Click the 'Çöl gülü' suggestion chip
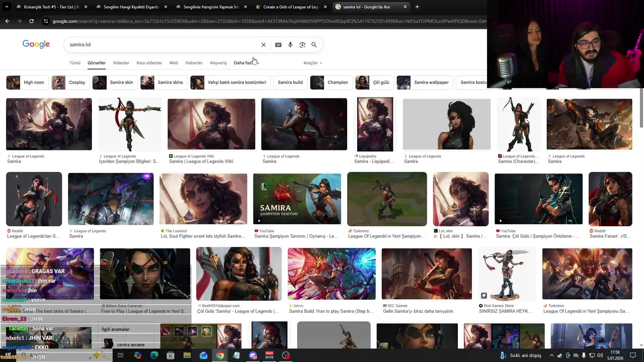 (374, 82)
